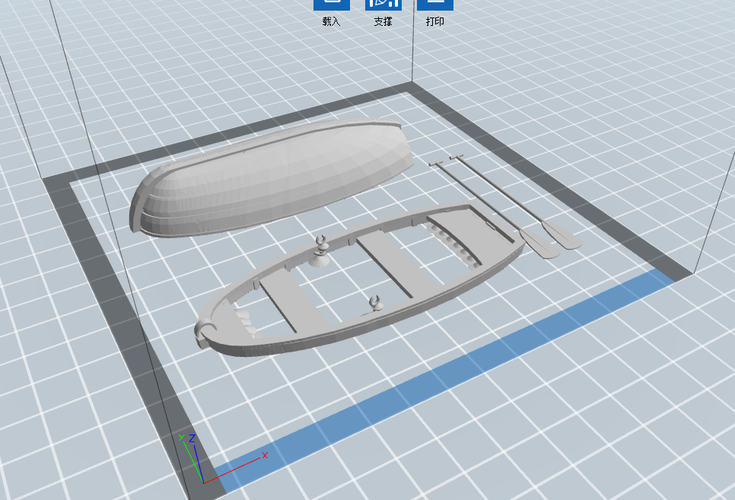Select the rowboat model with seats

tap(359, 279)
